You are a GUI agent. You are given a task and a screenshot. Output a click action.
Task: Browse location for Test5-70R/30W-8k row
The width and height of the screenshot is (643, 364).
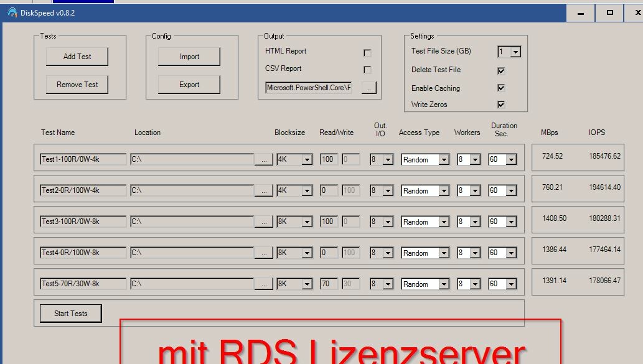pos(264,284)
